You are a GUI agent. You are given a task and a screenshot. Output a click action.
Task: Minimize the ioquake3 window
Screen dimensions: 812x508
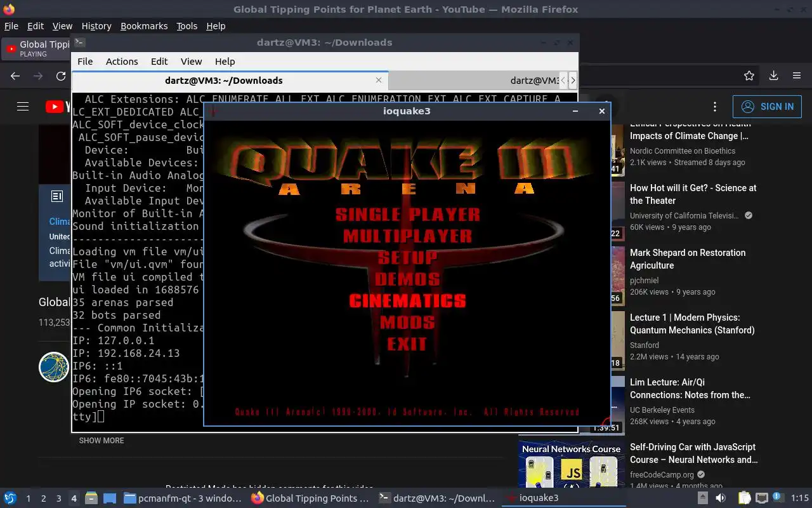pos(575,111)
